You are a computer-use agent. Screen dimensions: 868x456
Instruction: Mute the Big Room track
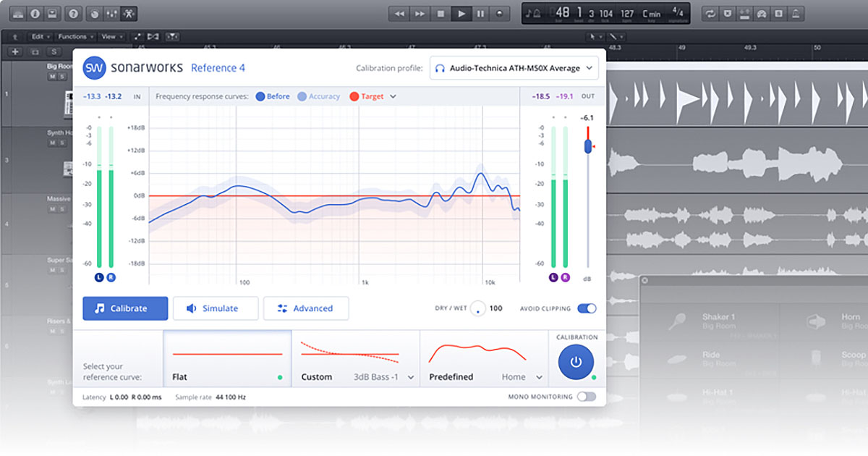coord(51,76)
